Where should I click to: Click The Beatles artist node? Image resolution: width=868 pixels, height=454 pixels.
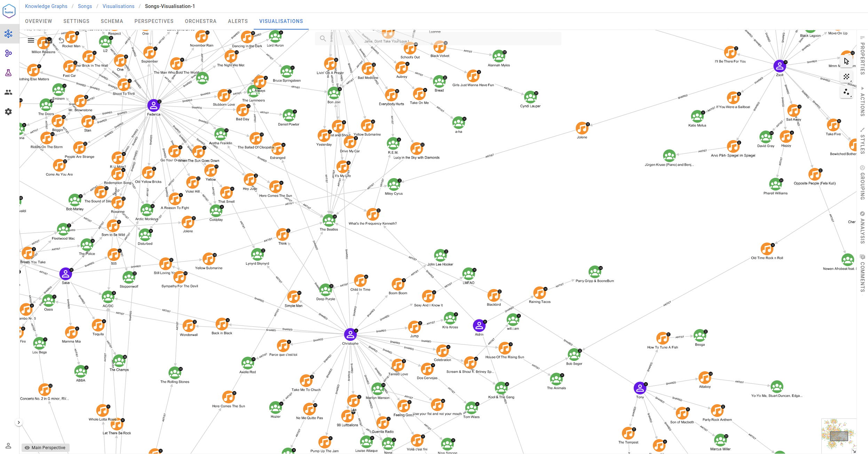329,221
